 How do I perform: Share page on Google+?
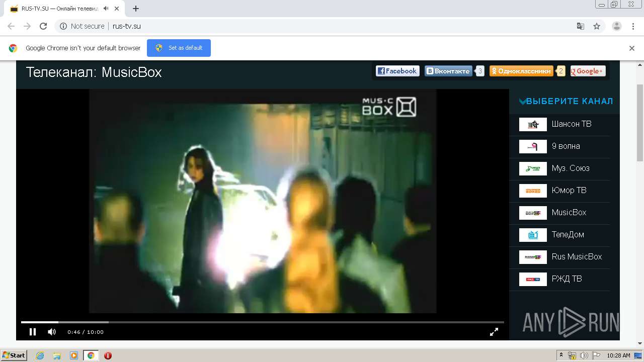click(588, 71)
